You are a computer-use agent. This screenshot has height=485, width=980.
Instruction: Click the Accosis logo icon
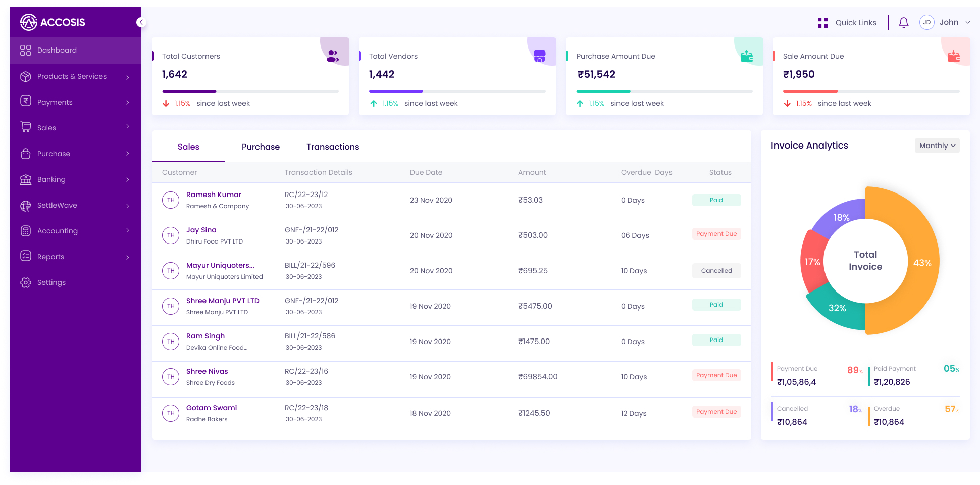(x=29, y=22)
